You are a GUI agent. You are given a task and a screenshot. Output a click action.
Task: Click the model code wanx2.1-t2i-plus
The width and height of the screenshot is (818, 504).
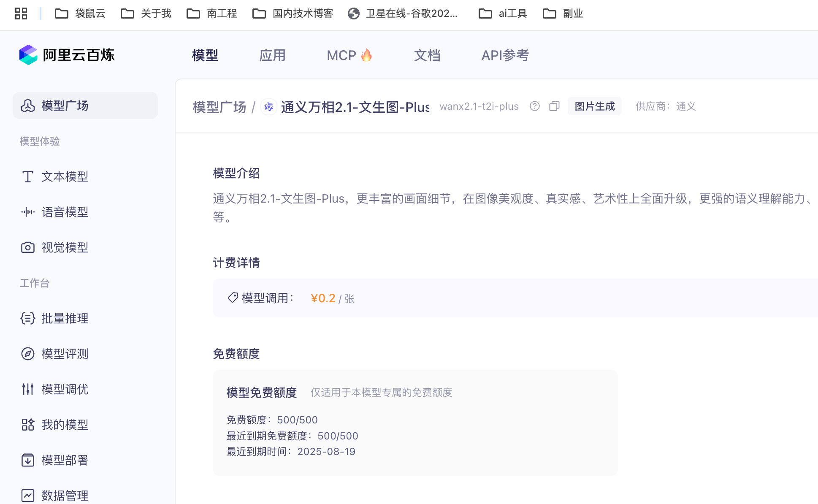(479, 106)
